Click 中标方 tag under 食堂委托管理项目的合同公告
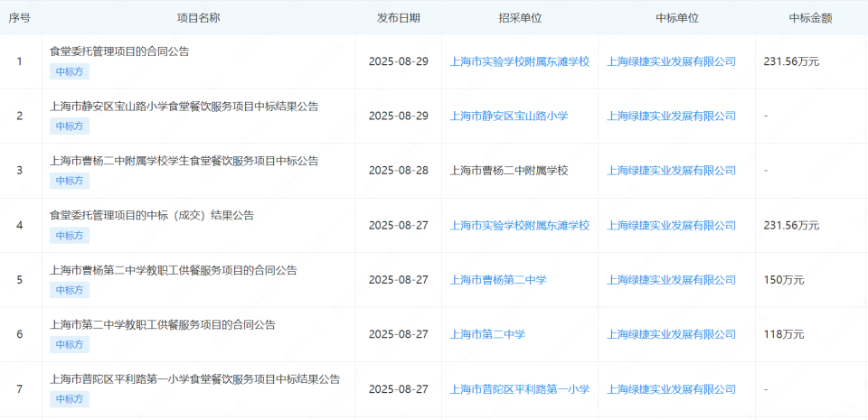 [70, 72]
